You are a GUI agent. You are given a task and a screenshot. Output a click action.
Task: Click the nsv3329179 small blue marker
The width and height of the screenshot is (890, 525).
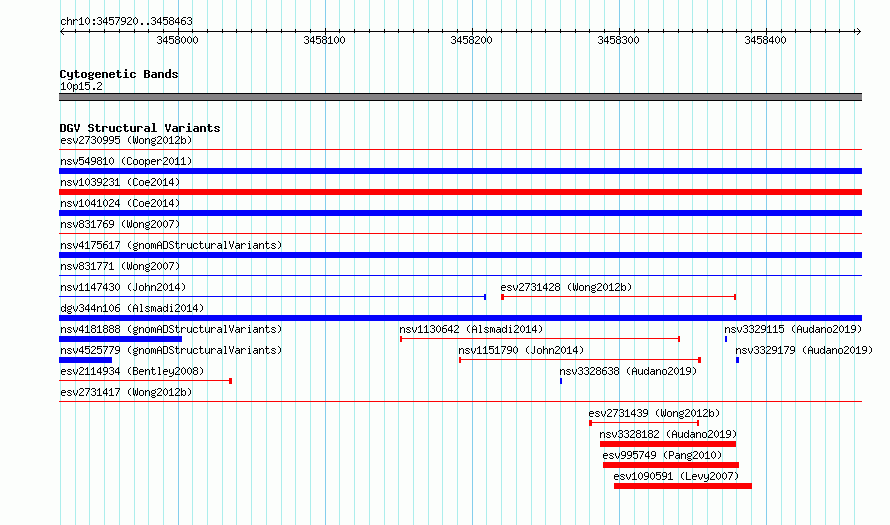pyautogui.click(x=737, y=360)
